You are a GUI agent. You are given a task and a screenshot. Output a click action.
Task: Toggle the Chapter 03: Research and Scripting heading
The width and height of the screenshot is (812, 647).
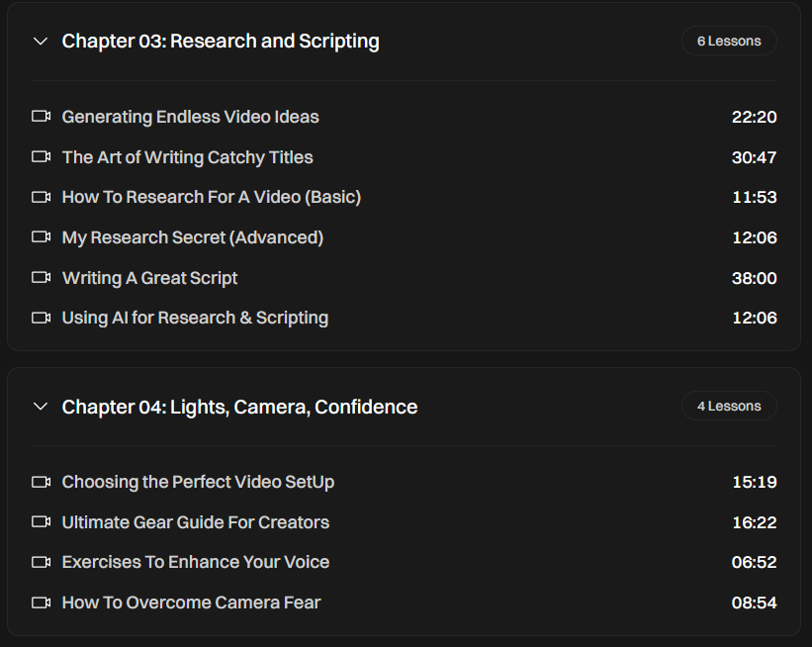point(221,42)
